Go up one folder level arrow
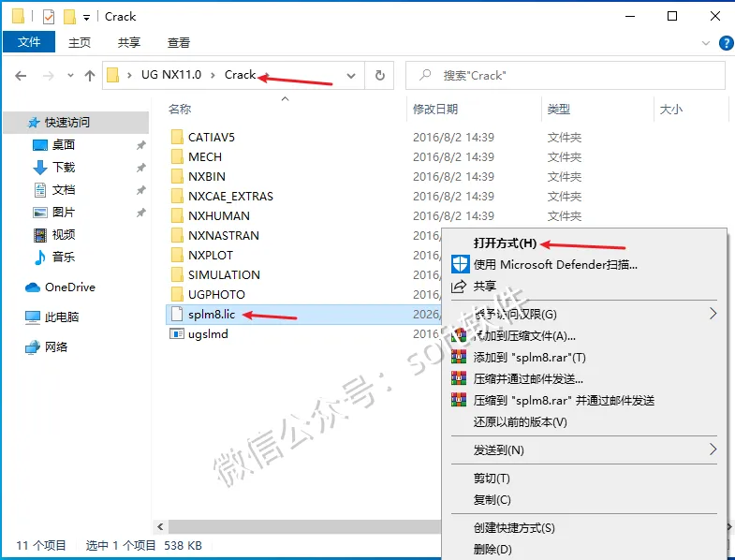This screenshot has height=560, width=735. coord(90,76)
